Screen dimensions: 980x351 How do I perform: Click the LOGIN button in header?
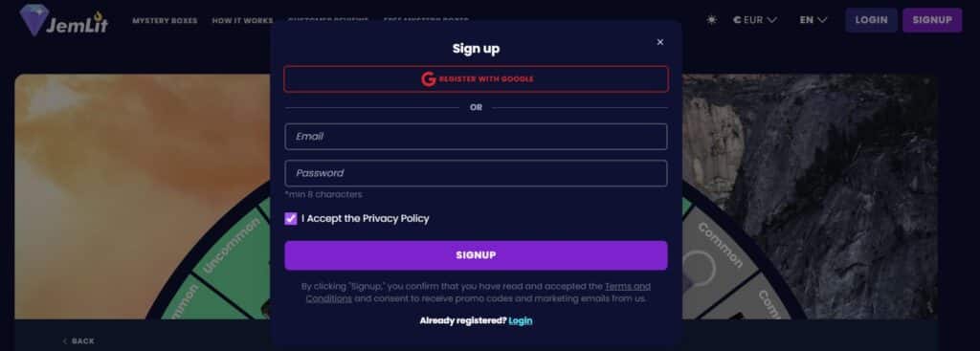(x=871, y=20)
